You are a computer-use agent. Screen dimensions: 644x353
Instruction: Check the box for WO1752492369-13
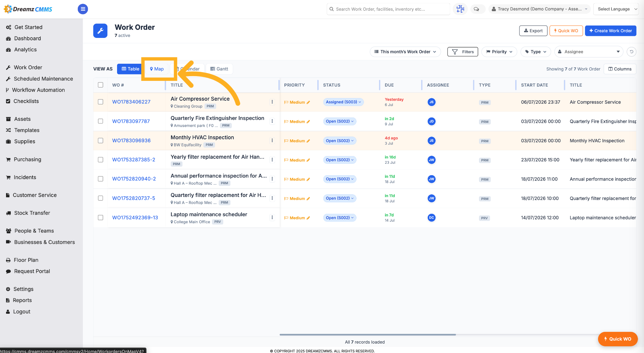coord(100,217)
